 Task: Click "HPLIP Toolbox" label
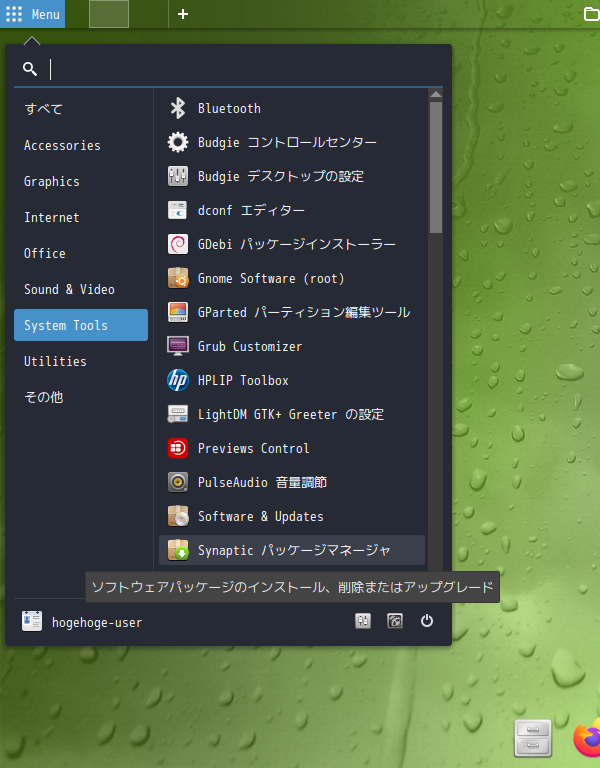(x=243, y=380)
